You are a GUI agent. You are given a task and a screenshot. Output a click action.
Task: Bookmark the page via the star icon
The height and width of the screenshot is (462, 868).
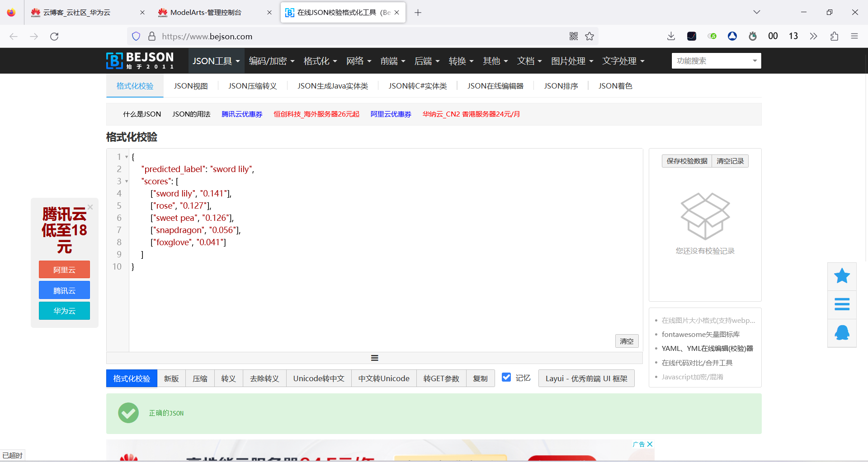[x=590, y=36]
